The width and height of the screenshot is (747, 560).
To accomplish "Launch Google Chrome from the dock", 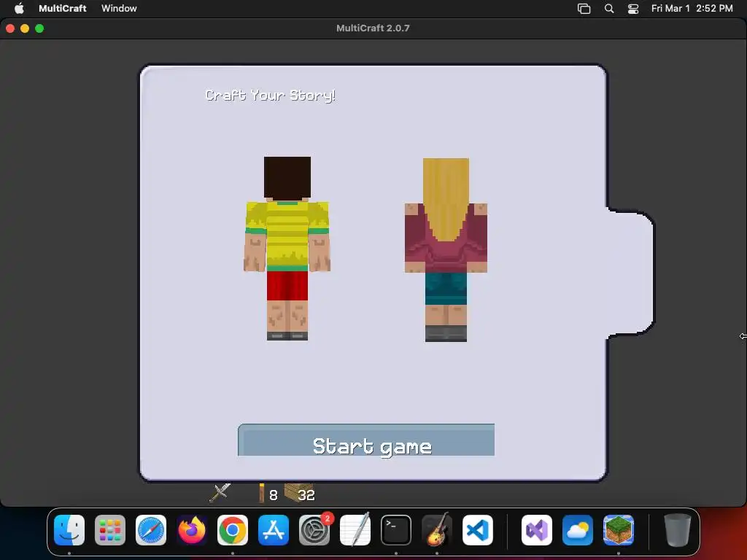I will click(233, 530).
